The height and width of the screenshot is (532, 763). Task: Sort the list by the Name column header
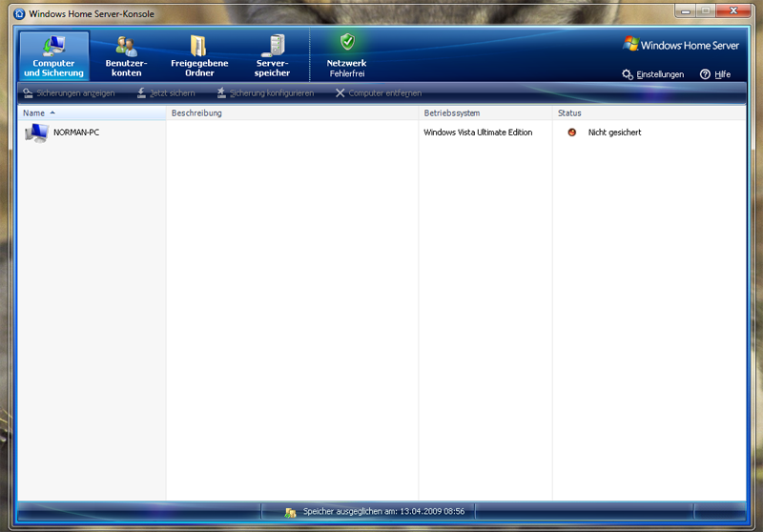34,113
